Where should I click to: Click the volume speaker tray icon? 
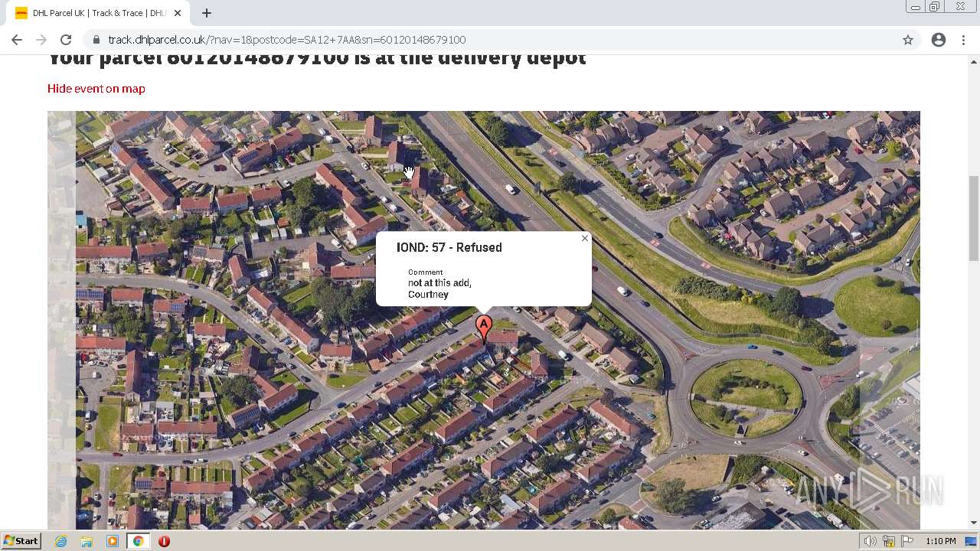click(871, 541)
